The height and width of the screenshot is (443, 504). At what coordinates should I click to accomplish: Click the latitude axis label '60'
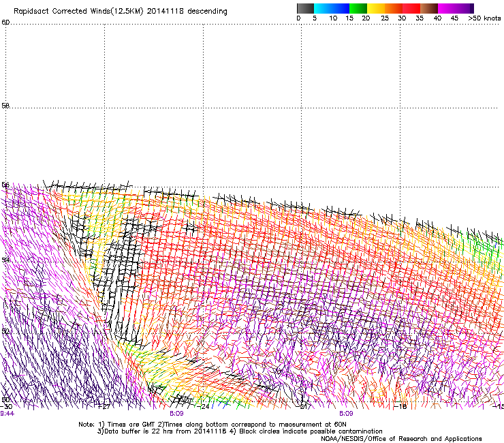(x=5, y=22)
